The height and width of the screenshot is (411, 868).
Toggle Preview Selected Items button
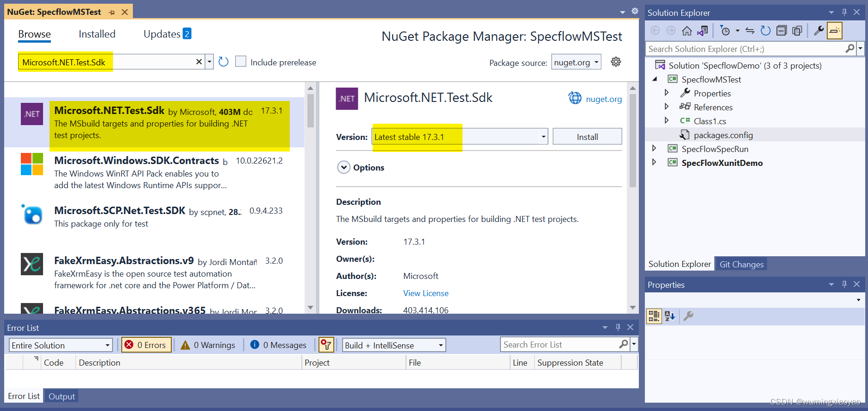tap(835, 31)
